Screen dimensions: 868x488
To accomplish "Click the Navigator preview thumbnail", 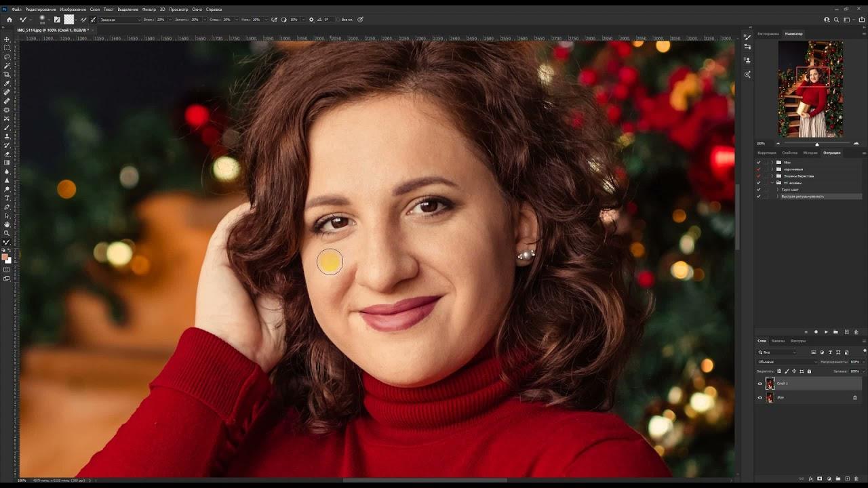I will pos(810,89).
